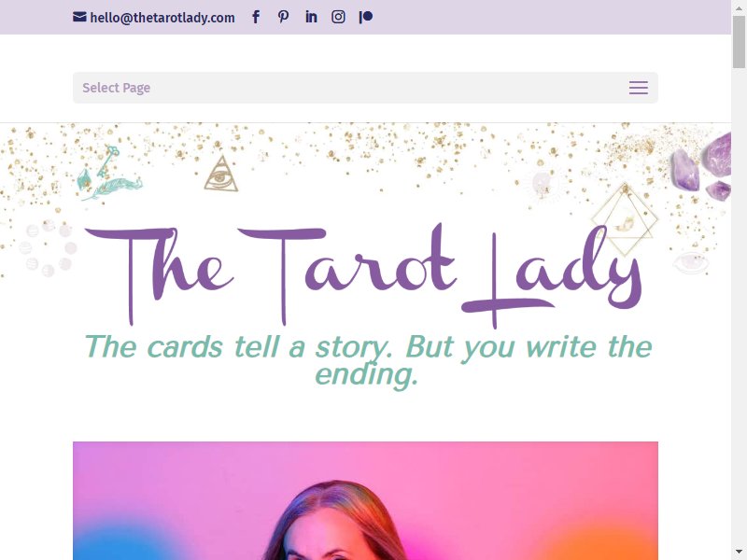Click the teal tagline about cards

(367, 360)
